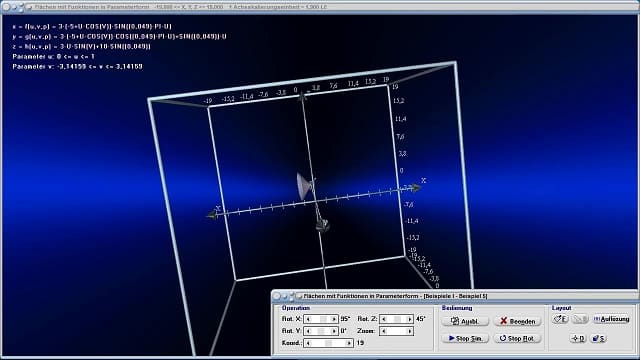The image size is (640, 360).
Task: Click the Rot. Y slider track
Action: tap(321, 331)
